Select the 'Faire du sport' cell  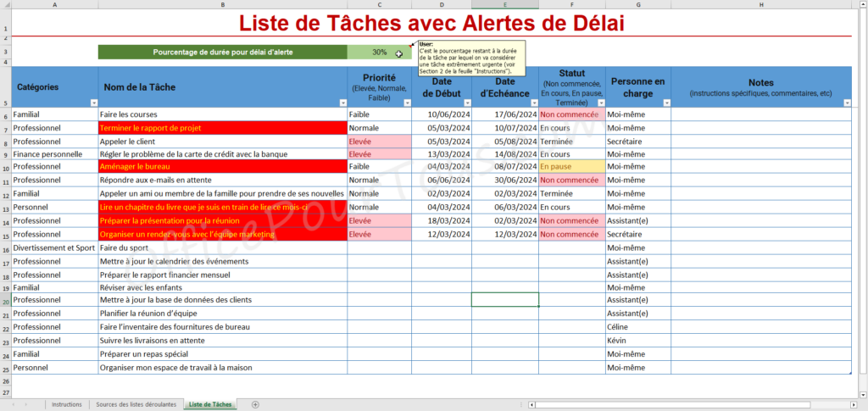[x=223, y=247]
